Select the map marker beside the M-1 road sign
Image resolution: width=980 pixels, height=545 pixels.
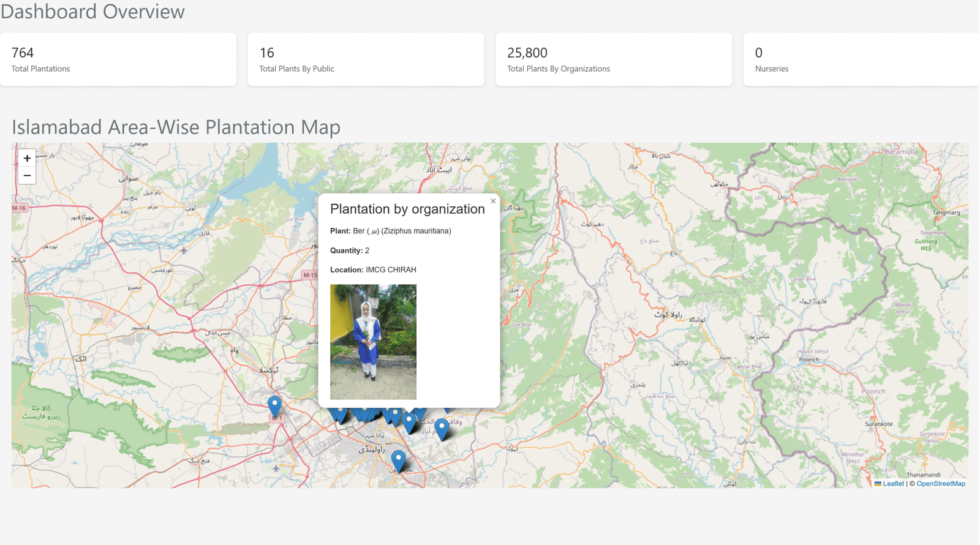275,405
